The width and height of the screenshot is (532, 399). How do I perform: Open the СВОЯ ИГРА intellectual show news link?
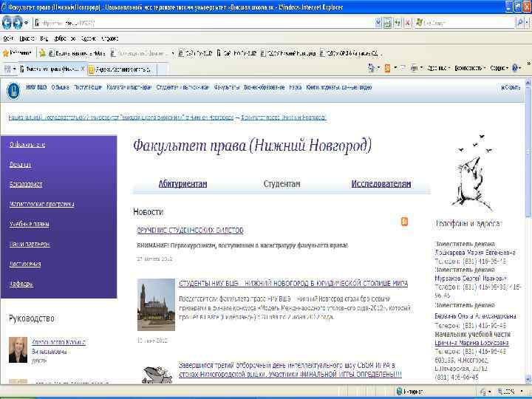pyautogui.click(x=290, y=370)
